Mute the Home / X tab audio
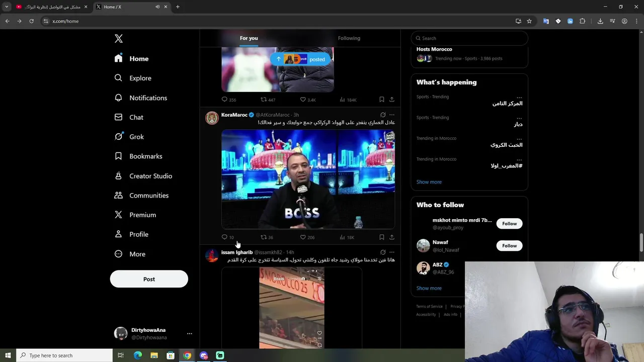Viewport: 644px width, 362px height. (157, 7)
